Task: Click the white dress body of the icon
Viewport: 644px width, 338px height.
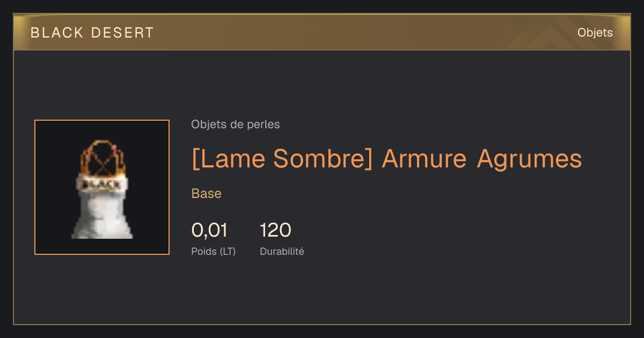Action: (x=102, y=216)
